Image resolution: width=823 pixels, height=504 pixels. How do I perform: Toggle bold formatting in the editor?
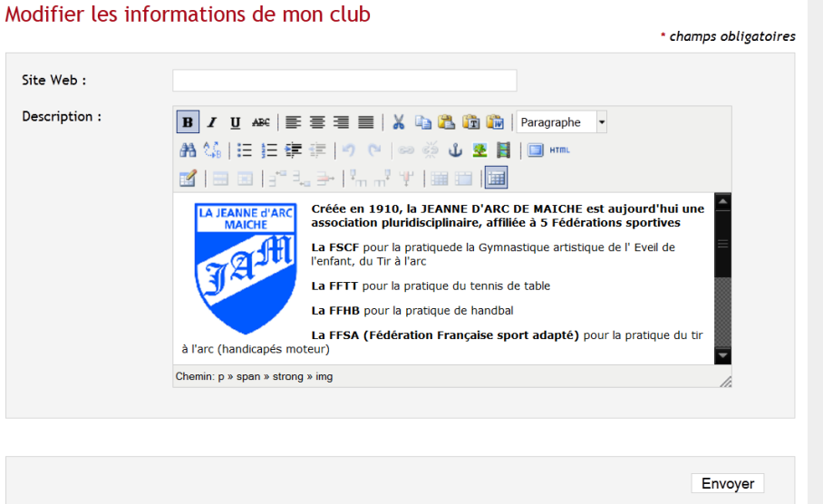point(188,122)
